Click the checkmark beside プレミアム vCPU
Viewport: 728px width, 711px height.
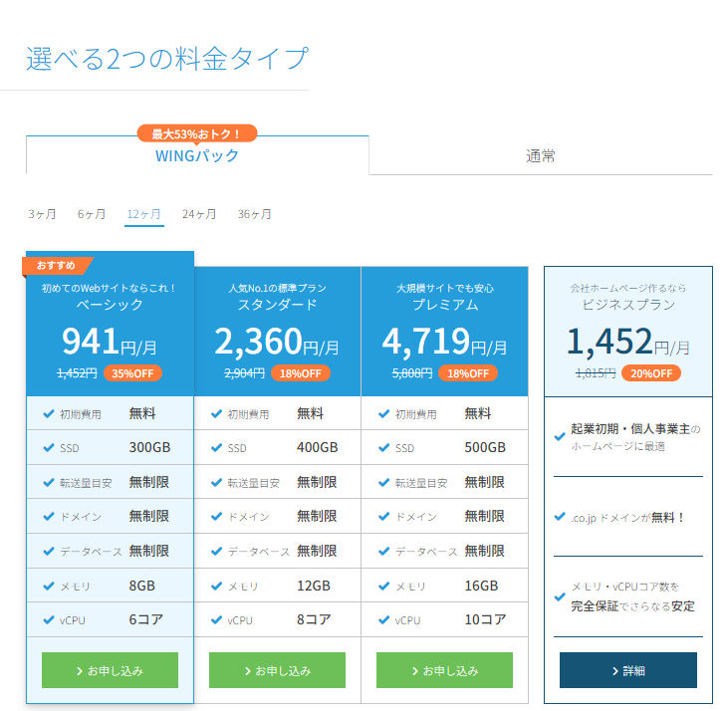click(382, 620)
